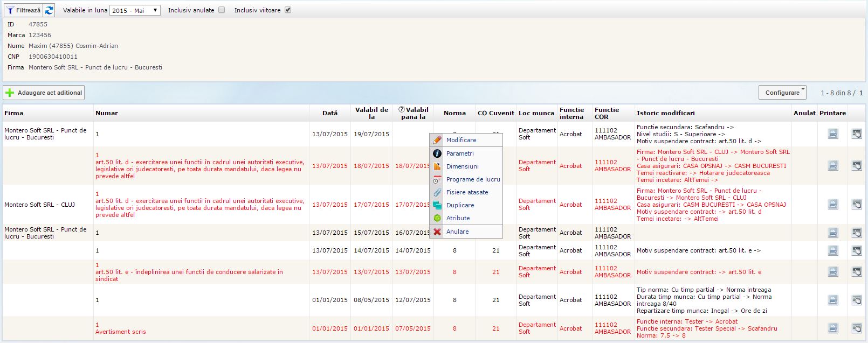This screenshot has height=343, width=868.
Task: Sort by the Istoric modificari column header
Action: coord(665,113)
